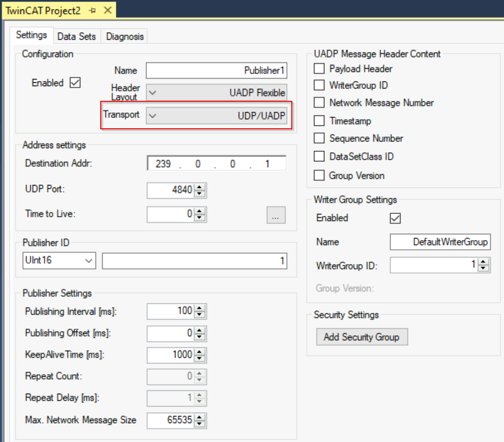
Task: Click the Destination Addr IP field
Action: point(217,163)
